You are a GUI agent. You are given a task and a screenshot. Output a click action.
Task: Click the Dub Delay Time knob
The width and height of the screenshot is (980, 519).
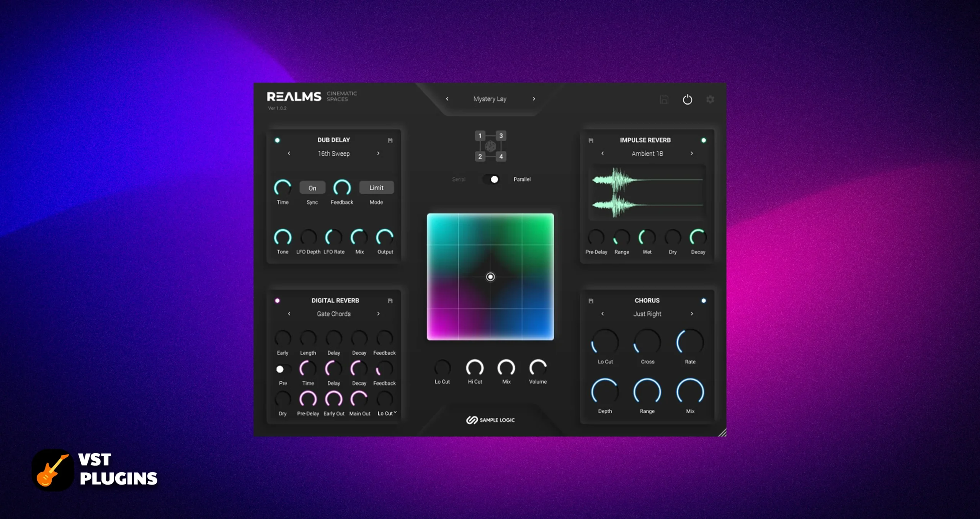click(x=283, y=188)
